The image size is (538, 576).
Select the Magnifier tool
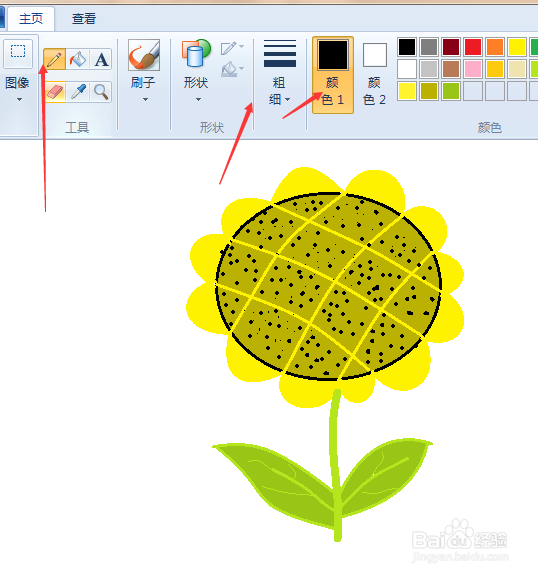point(101,91)
